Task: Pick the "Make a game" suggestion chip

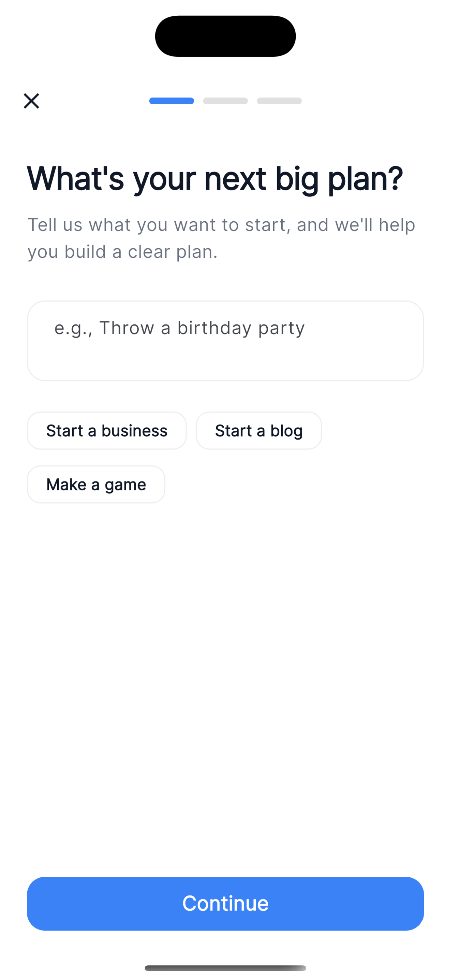Action: 96,484
